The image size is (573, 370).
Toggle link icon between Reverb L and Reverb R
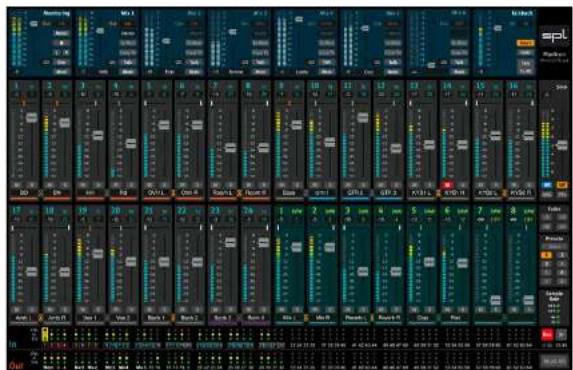pos(372,318)
